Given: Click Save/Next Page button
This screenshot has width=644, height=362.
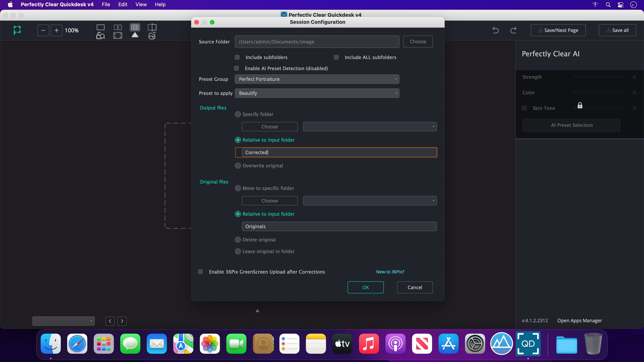Looking at the screenshot, I should pos(558,30).
